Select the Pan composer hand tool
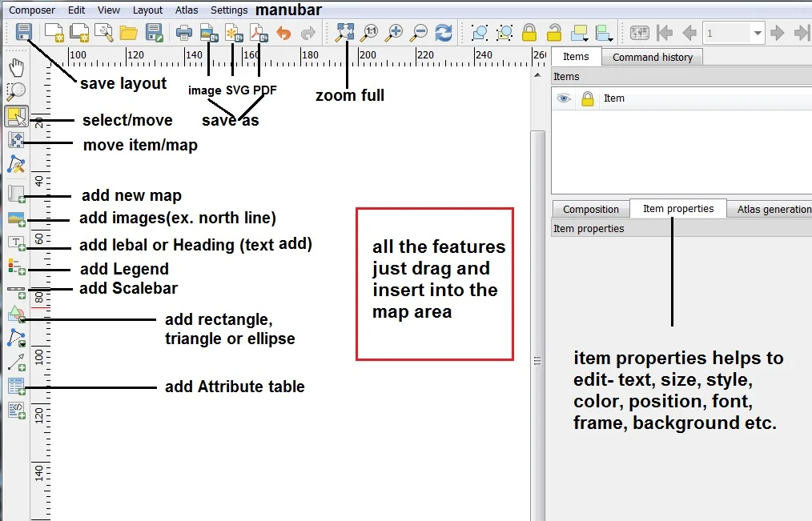Image resolution: width=812 pixels, height=521 pixels. pyautogui.click(x=17, y=67)
